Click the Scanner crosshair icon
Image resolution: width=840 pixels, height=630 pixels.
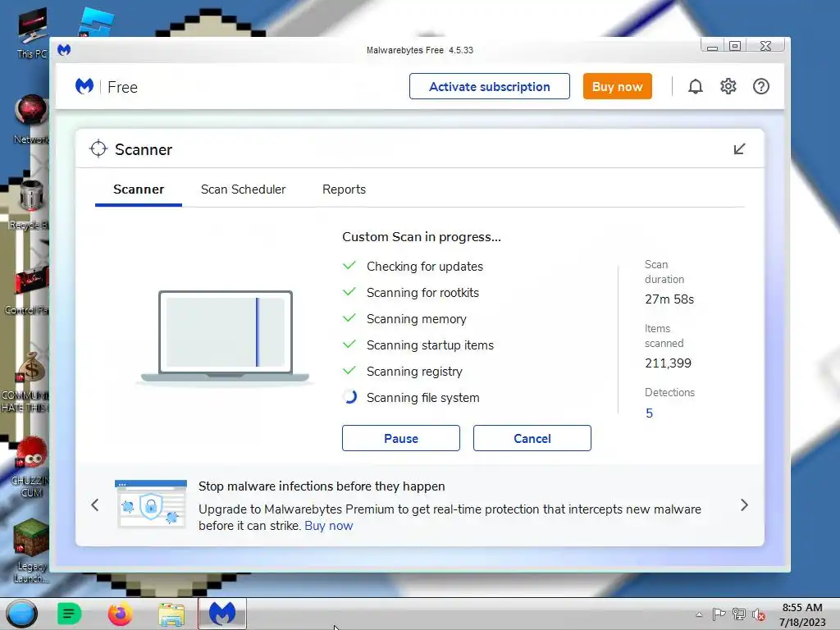pos(98,149)
